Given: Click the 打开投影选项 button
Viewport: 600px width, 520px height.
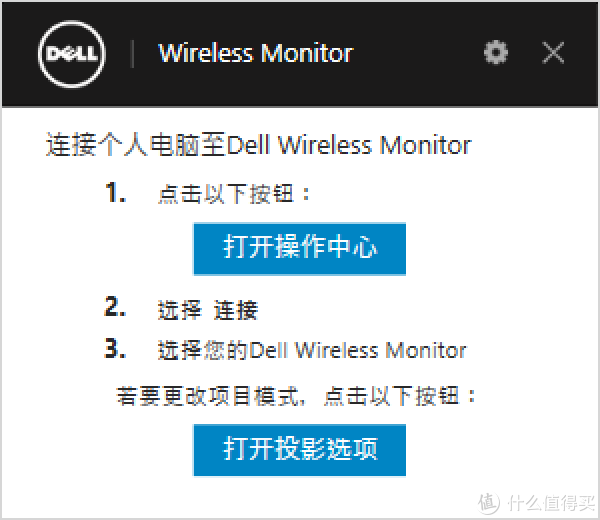Looking at the screenshot, I should 300,450.
